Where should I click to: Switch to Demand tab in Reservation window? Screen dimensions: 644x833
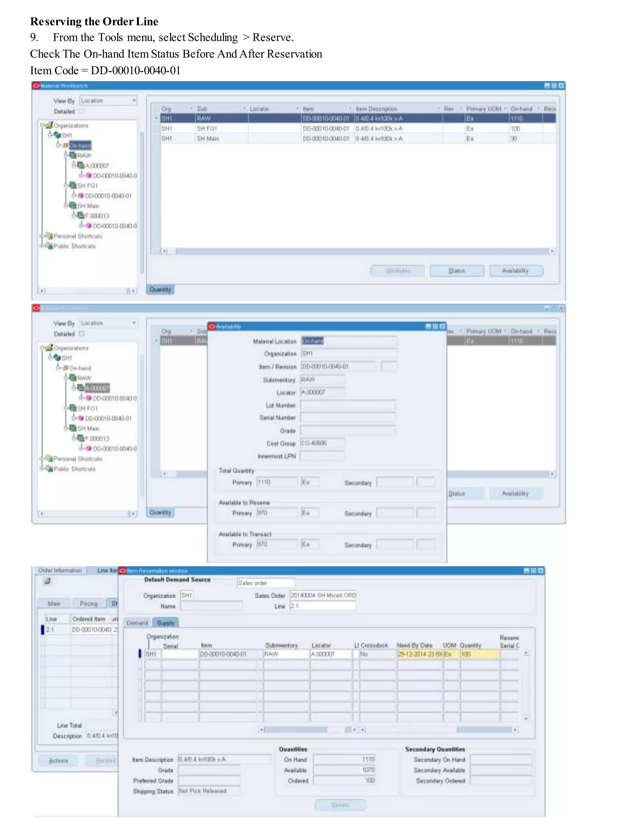[137, 623]
